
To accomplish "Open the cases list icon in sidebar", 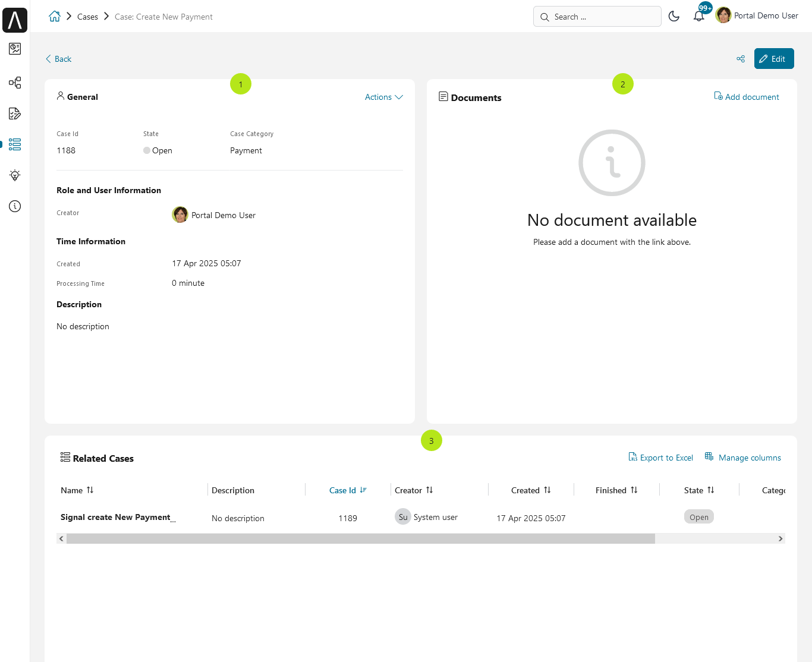I will pyautogui.click(x=15, y=144).
